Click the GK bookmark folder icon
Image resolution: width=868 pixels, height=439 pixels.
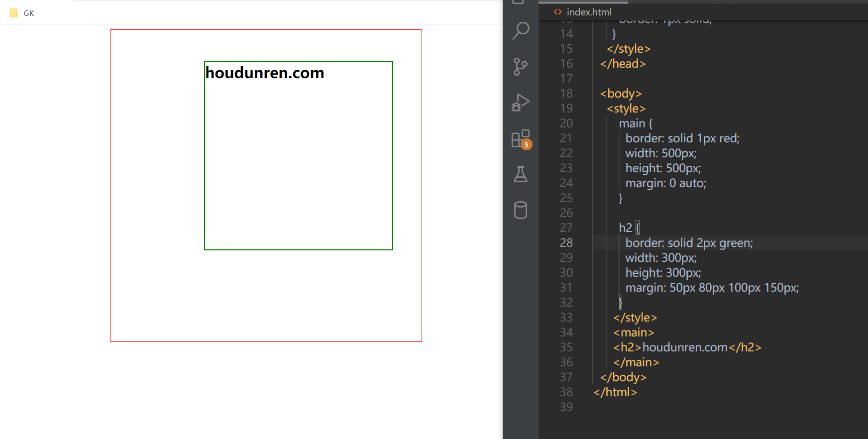[14, 13]
